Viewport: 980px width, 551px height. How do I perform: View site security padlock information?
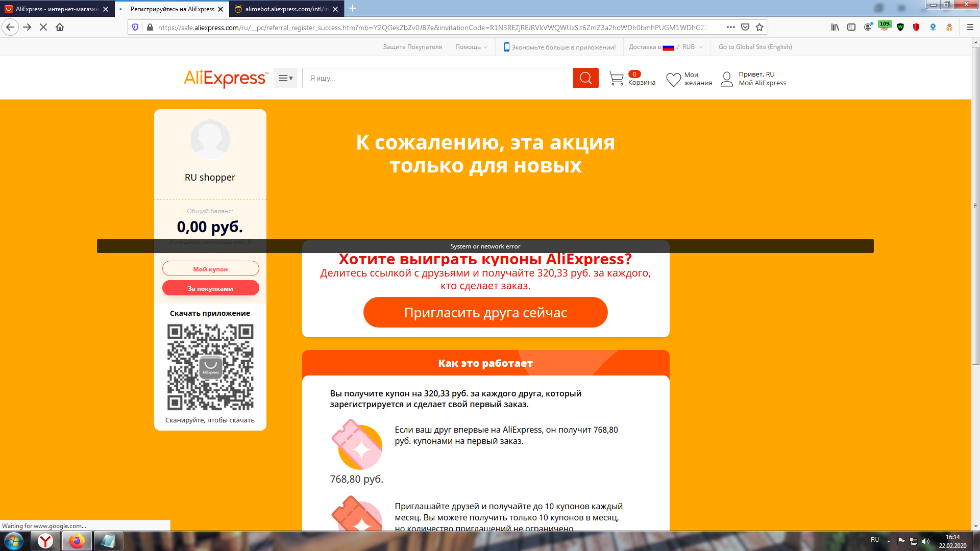click(x=150, y=27)
